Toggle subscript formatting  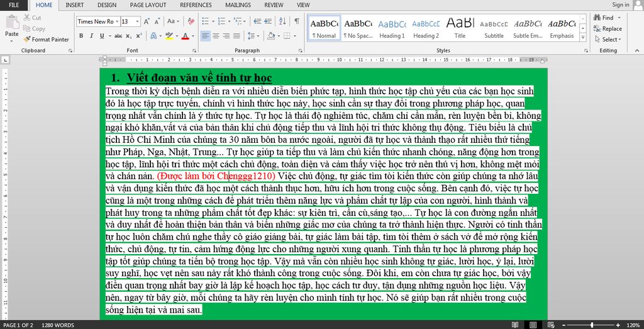coord(128,36)
